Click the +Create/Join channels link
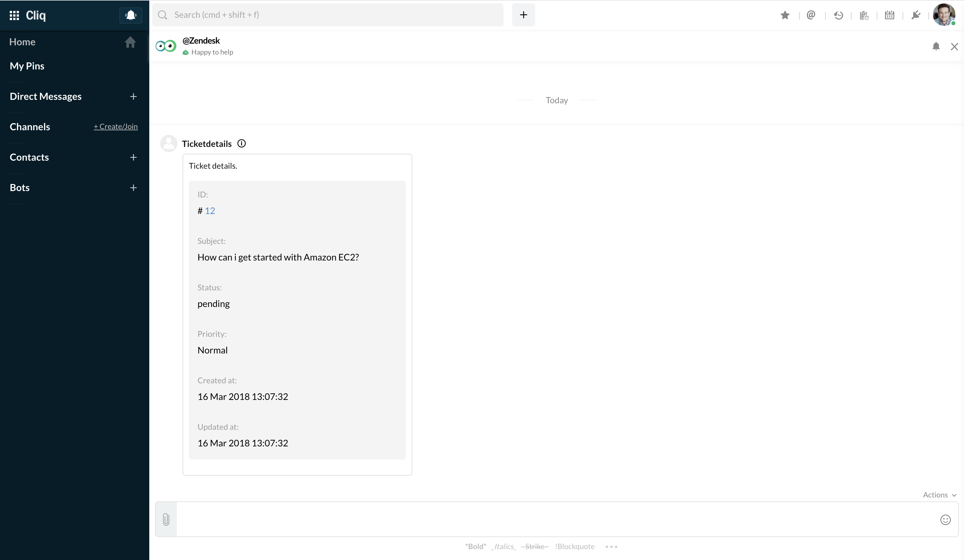This screenshot has height=560, width=964. point(115,127)
